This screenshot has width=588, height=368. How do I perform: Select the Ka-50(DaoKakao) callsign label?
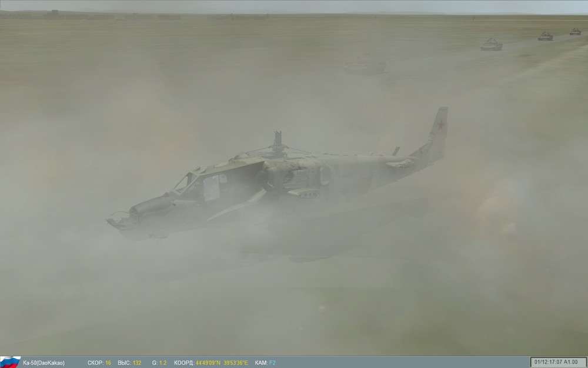point(44,361)
